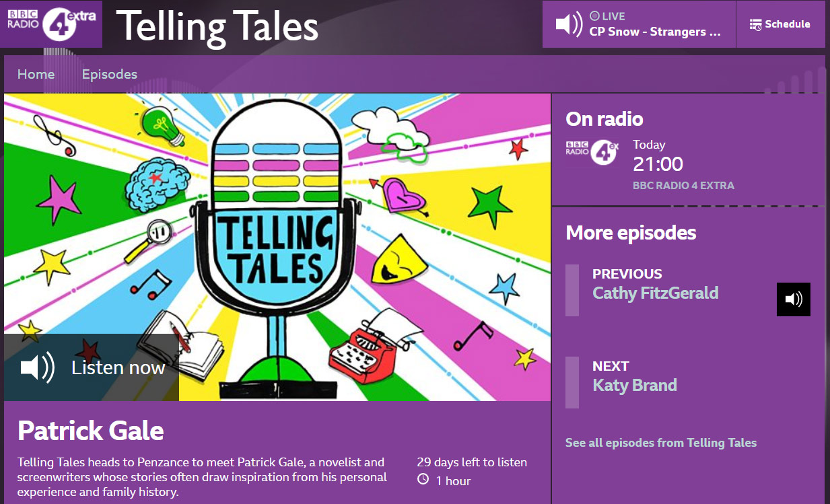Click the Schedule button
This screenshot has height=504, width=830.
(x=780, y=24)
